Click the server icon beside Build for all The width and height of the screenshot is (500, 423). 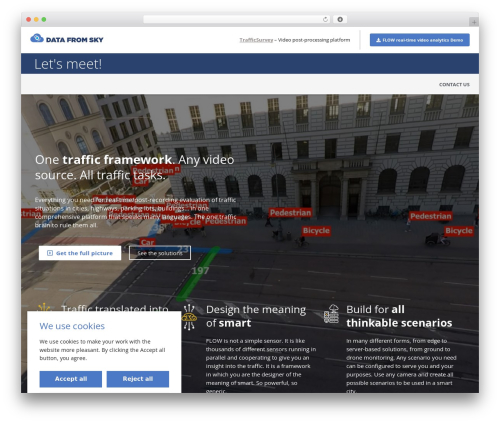coord(332,314)
